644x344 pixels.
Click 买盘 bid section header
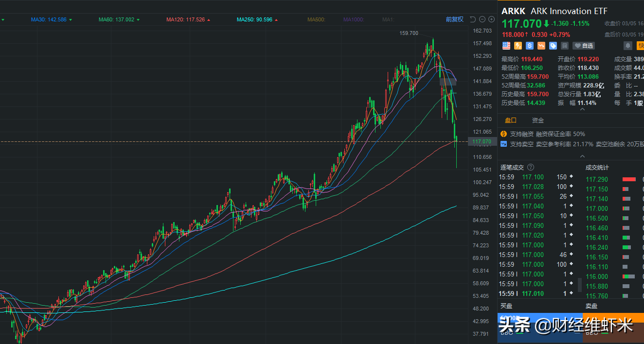click(506, 306)
